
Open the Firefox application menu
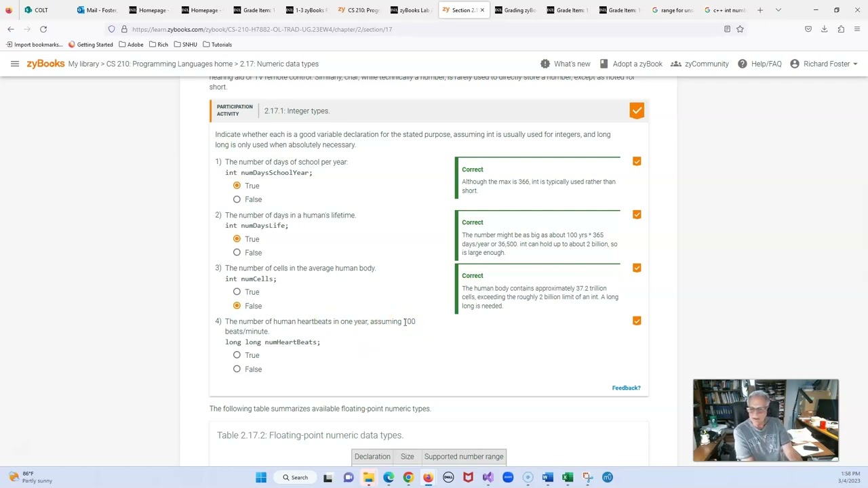pos(857,29)
